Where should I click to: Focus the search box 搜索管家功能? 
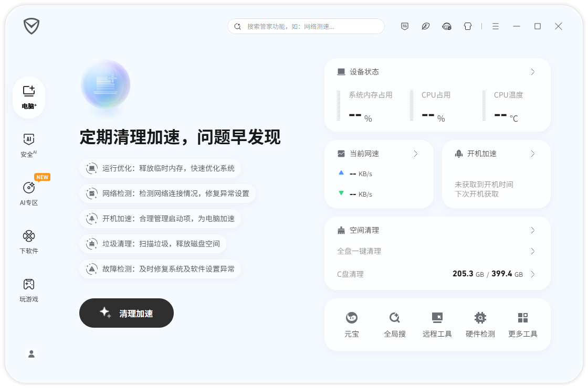306,26
